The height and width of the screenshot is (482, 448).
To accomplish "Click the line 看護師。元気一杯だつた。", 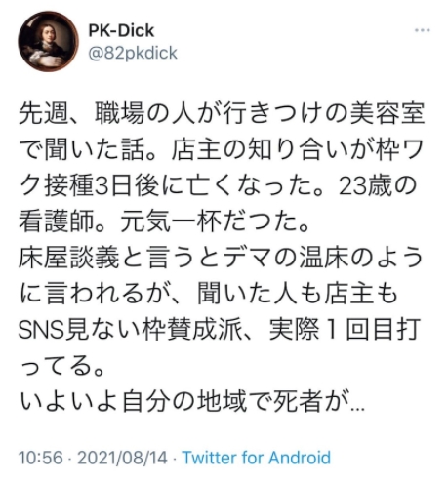I will pyautogui.click(x=164, y=222).
